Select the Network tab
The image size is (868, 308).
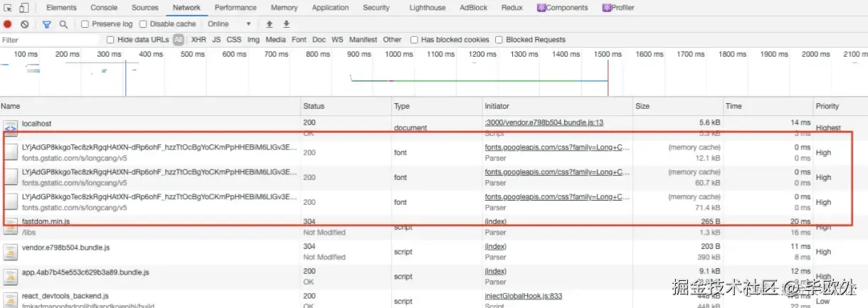pyautogui.click(x=186, y=8)
